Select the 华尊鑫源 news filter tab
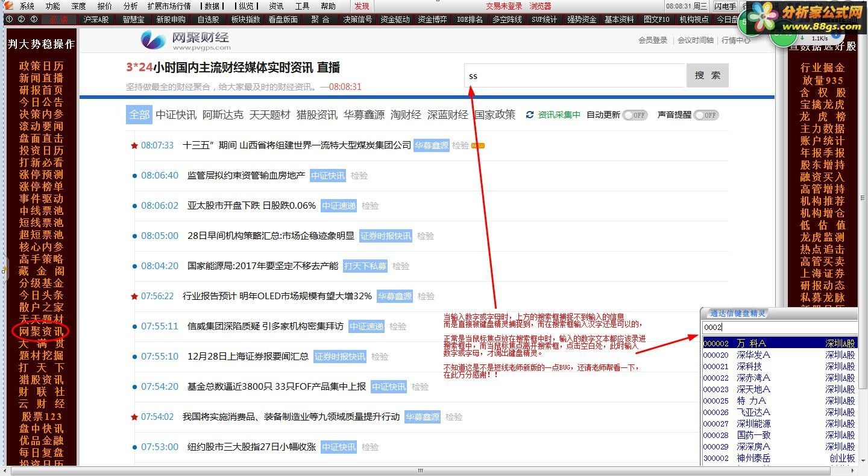The height and width of the screenshot is (476, 868). click(x=364, y=115)
